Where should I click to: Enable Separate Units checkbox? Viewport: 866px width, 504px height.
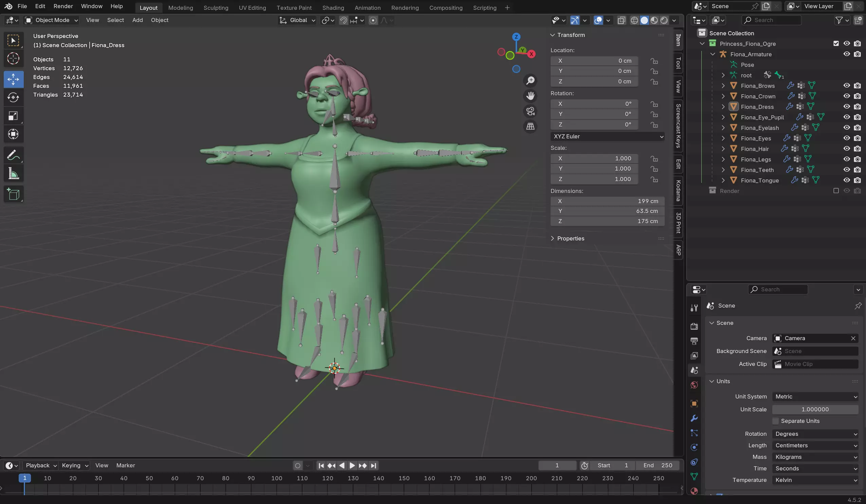click(775, 421)
